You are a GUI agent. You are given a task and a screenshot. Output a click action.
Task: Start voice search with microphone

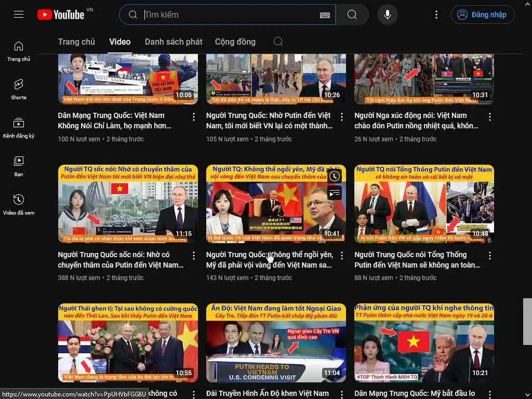click(x=388, y=15)
